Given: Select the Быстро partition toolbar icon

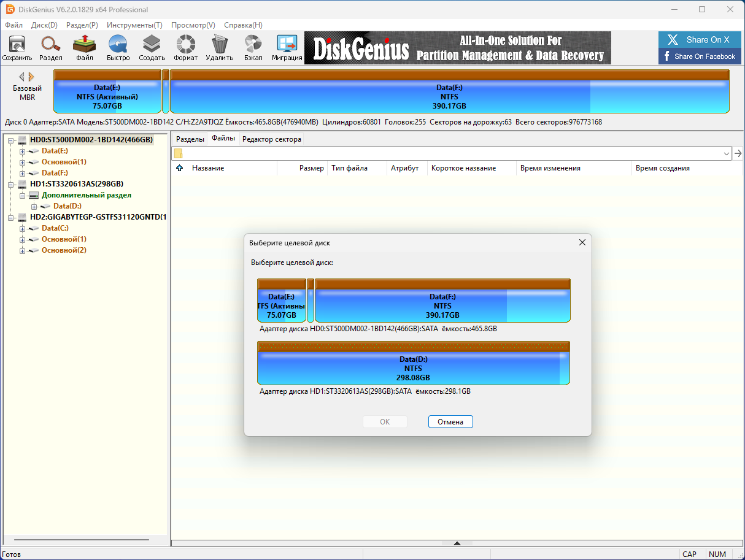Looking at the screenshot, I should [x=118, y=48].
